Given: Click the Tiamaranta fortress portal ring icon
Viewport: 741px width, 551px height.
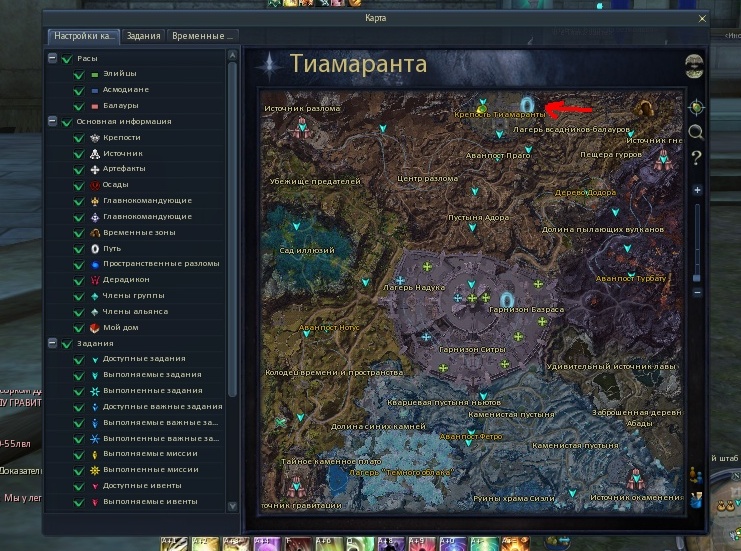Looking at the screenshot, I should 527,104.
